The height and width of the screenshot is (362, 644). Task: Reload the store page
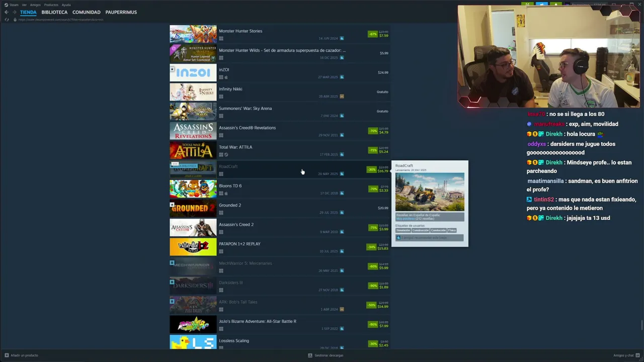(7, 20)
